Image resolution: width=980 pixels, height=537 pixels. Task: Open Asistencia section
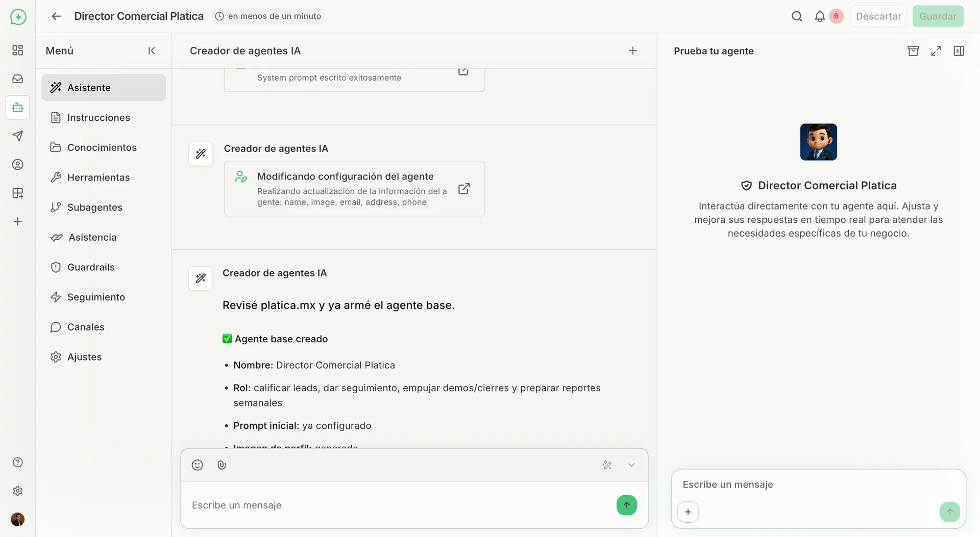tap(104, 237)
